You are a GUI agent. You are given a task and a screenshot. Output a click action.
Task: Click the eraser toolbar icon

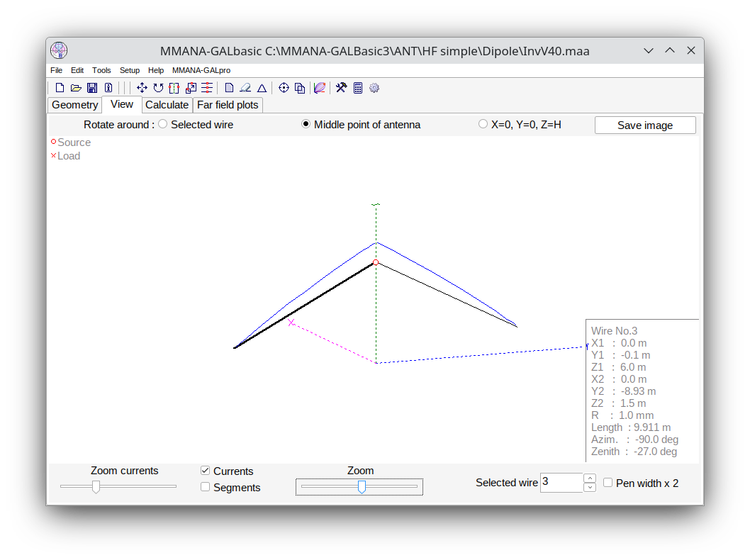(245, 88)
